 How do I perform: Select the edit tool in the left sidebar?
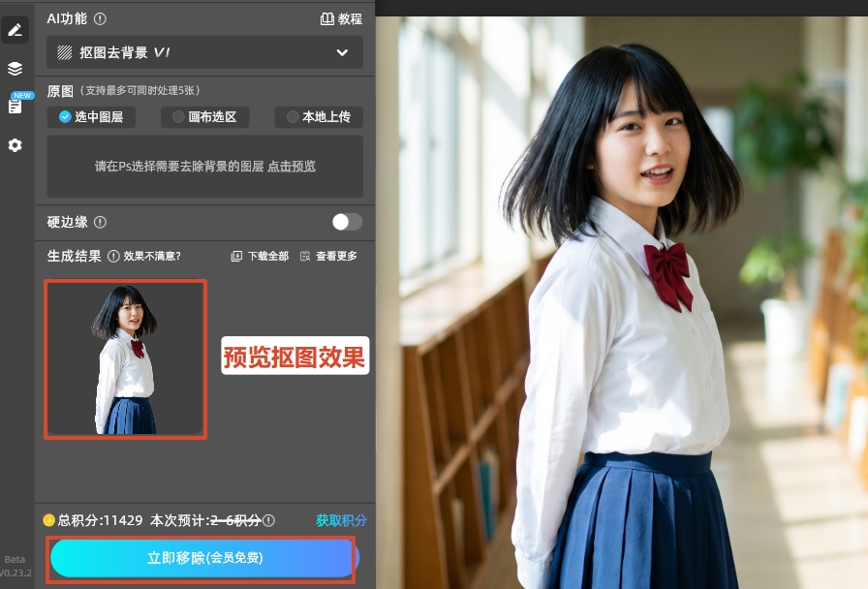(x=15, y=29)
